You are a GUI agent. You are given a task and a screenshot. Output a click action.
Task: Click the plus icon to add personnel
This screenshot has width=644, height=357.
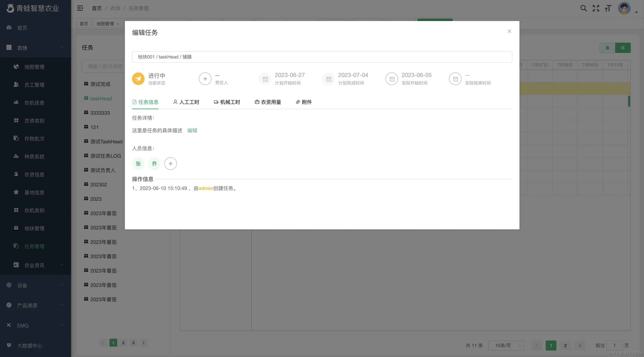pyautogui.click(x=170, y=163)
